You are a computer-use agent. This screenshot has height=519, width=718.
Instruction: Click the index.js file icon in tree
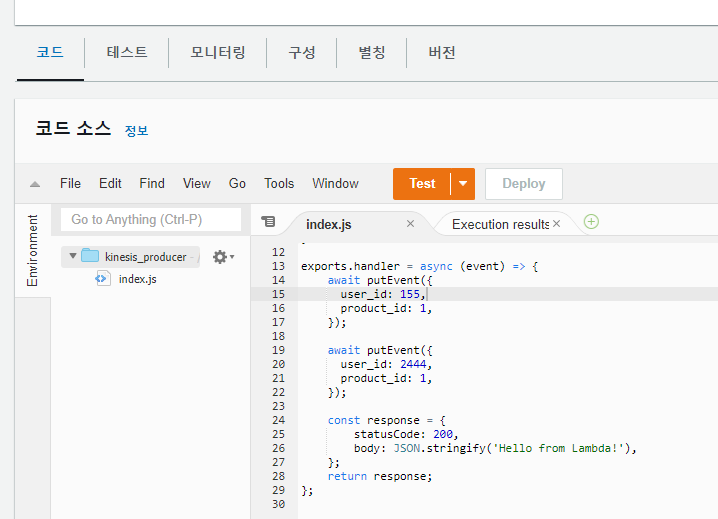pyautogui.click(x=102, y=279)
